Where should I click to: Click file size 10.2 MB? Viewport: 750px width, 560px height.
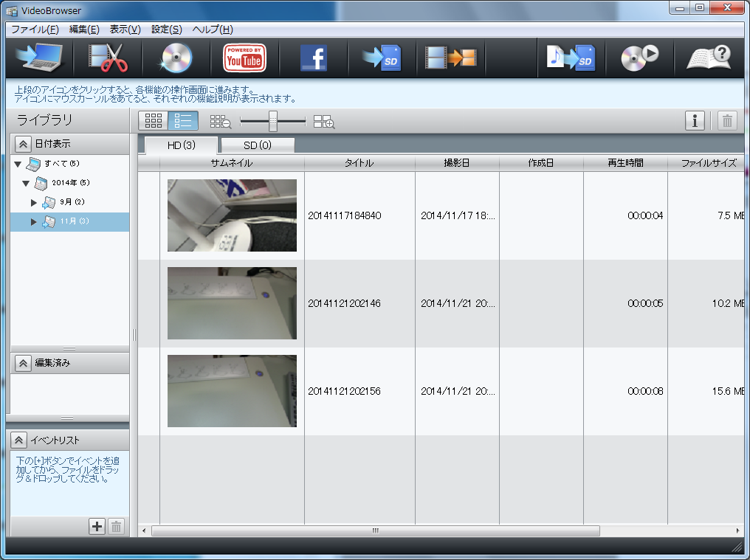tap(728, 303)
